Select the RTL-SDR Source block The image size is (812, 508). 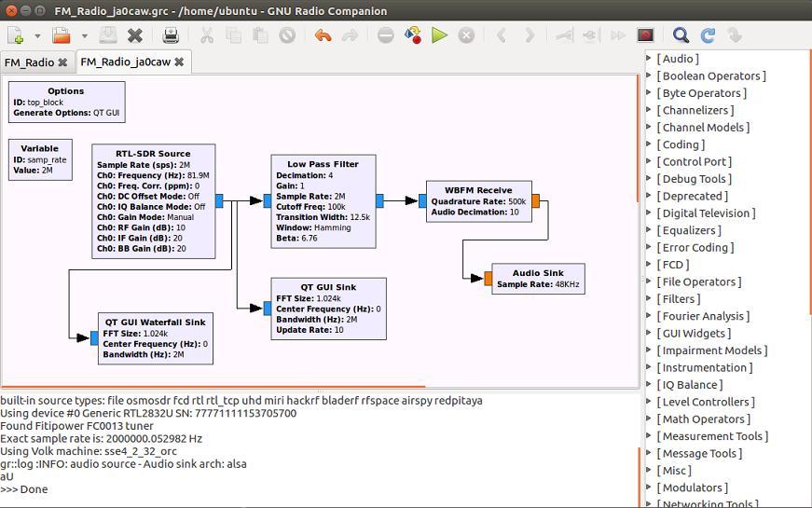point(153,201)
